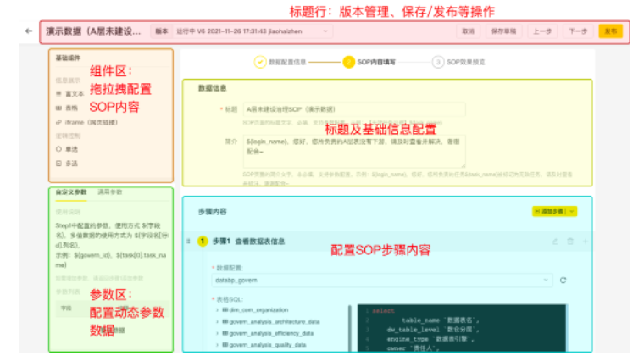Select govern_analysis_architecture_data in the table list
The width and height of the screenshot is (644, 356).
[x=275, y=321]
